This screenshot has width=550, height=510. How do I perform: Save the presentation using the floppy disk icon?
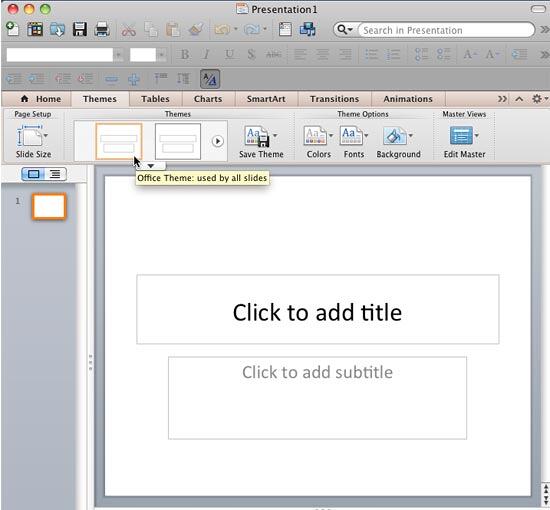click(x=80, y=29)
